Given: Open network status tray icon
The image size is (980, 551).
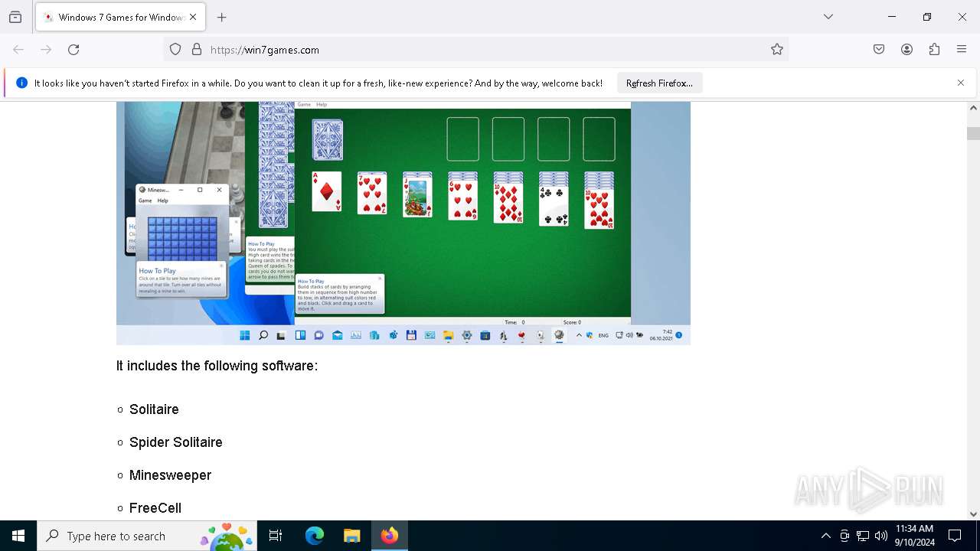Looking at the screenshot, I should (x=863, y=536).
